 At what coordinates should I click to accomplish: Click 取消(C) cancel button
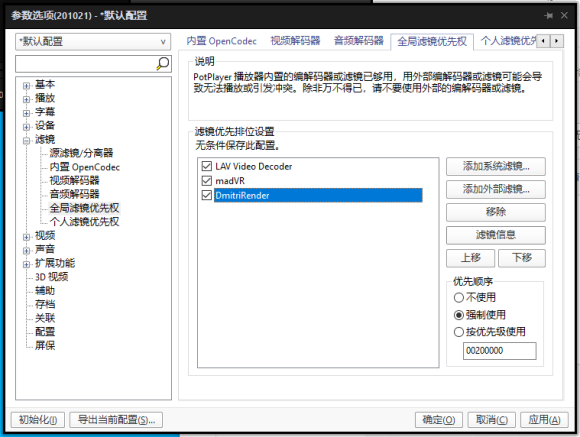point(491,420)
